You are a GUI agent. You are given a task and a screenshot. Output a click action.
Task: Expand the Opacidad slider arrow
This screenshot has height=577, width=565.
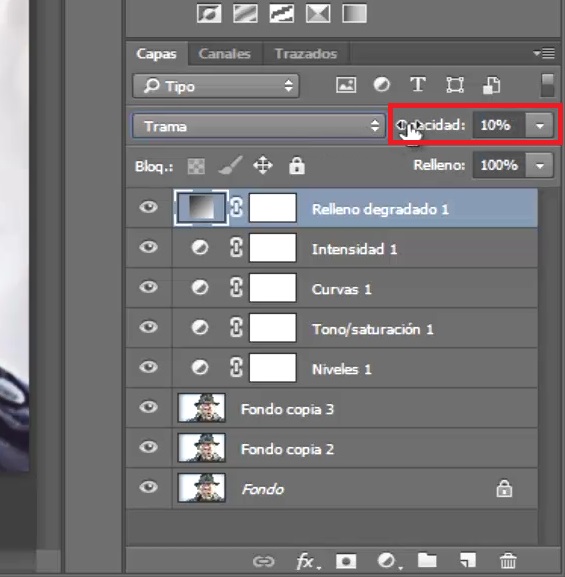tap(540, 126)
